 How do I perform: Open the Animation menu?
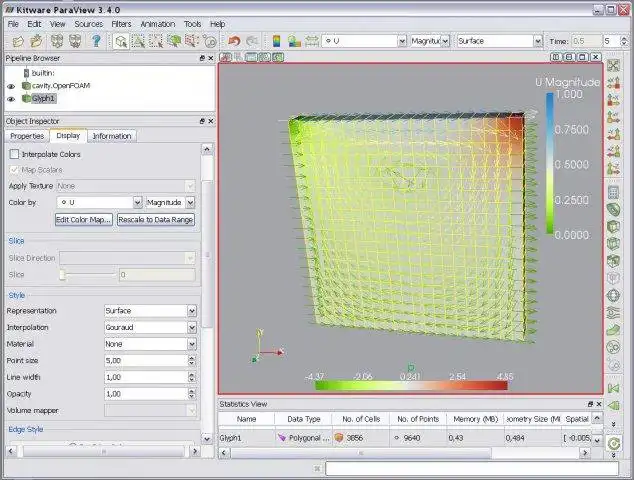click(x=158, y=24)
